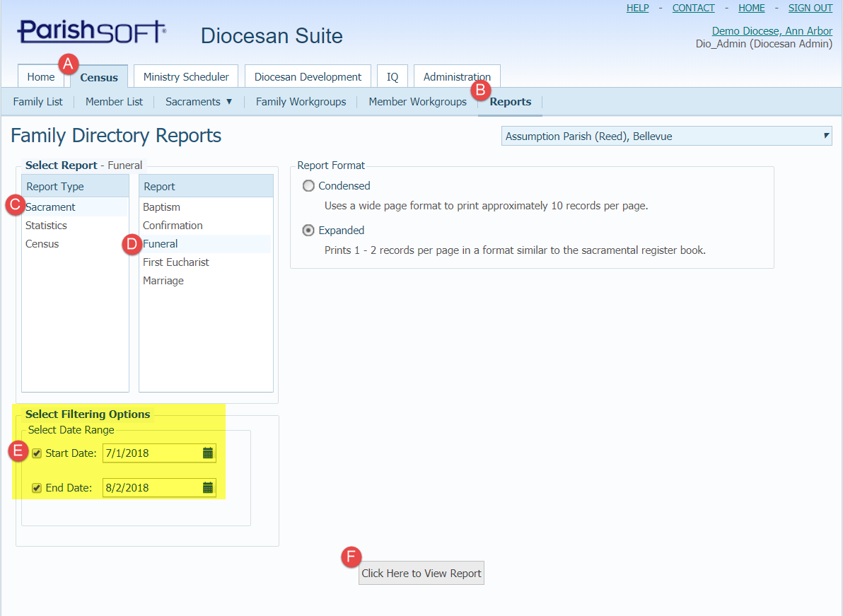The height and width of the screenshot is (616, 843).
Task: Open the CONTACT link
Action: (694, 8)
